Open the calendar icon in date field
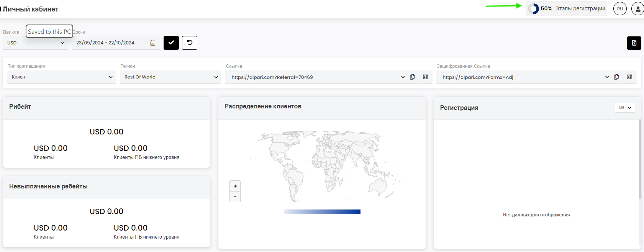 click(152, 43)
